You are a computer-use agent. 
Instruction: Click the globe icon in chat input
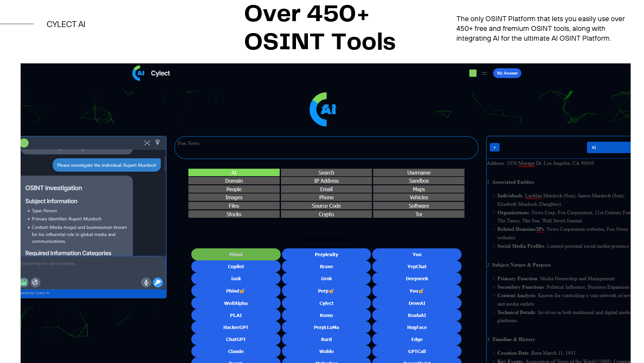tap(35, 282)
